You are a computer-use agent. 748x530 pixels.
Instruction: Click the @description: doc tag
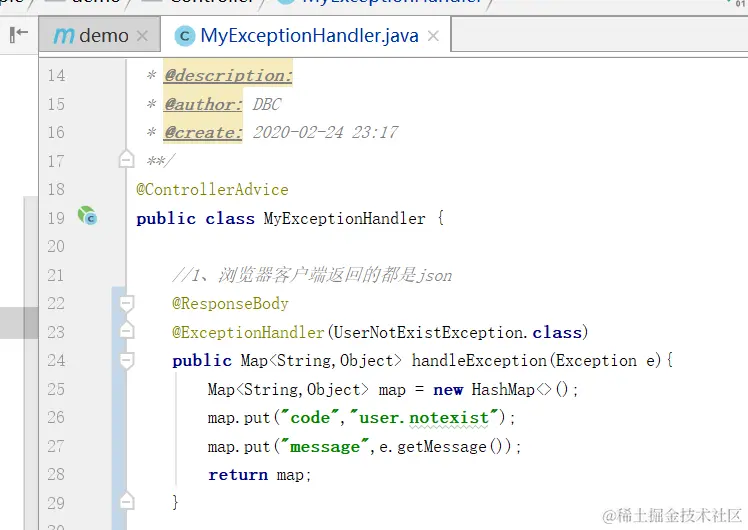[228, 75]
